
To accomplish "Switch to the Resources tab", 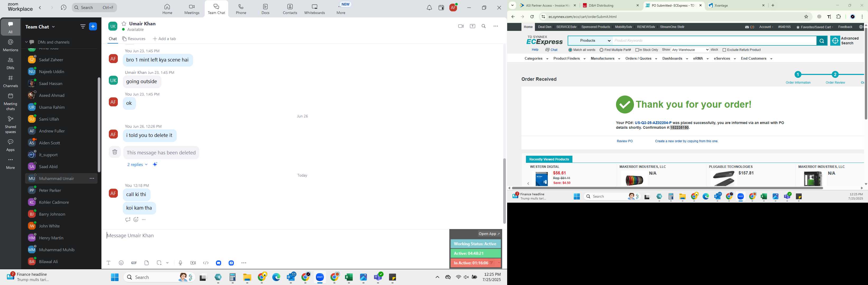I will [134, 39].
